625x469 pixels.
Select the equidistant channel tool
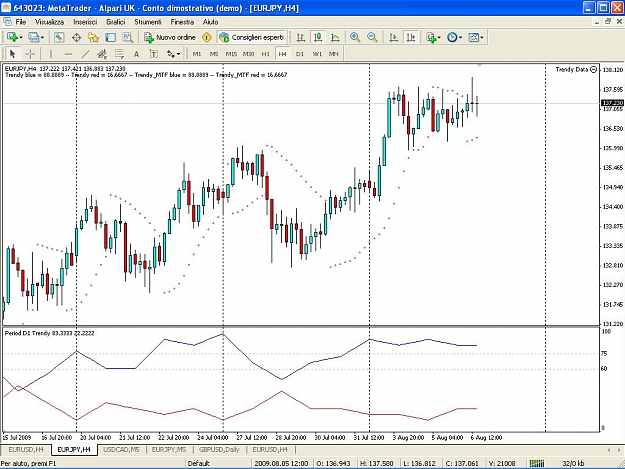102,54
